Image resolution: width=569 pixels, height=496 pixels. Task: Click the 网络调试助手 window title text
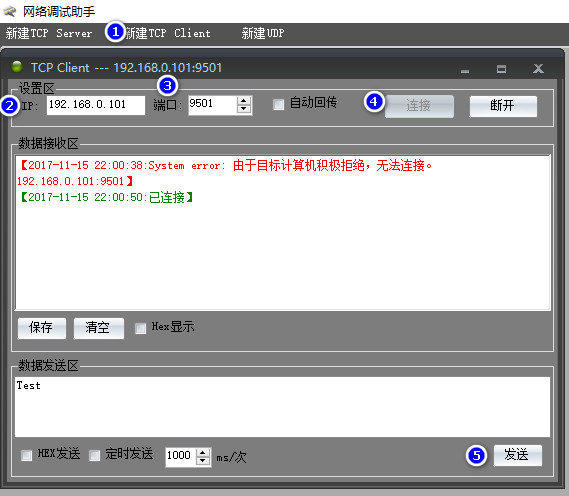59,12
